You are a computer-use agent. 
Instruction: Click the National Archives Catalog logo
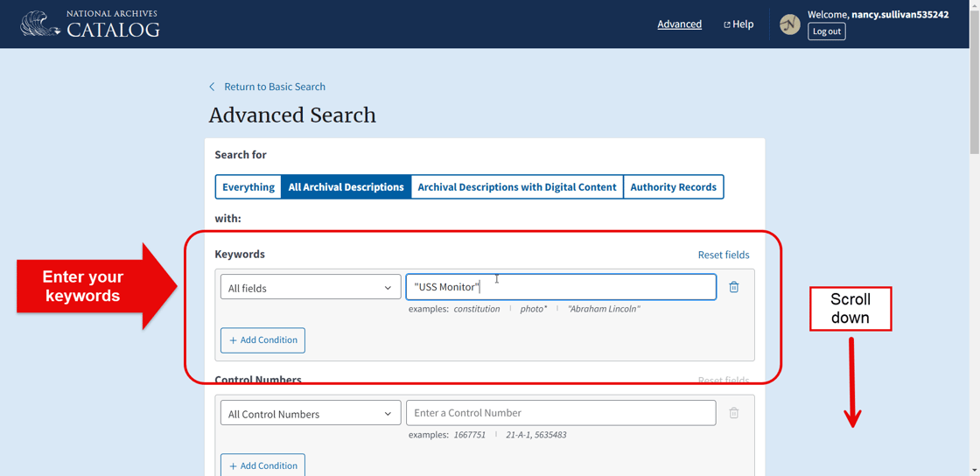pos(90,24)
